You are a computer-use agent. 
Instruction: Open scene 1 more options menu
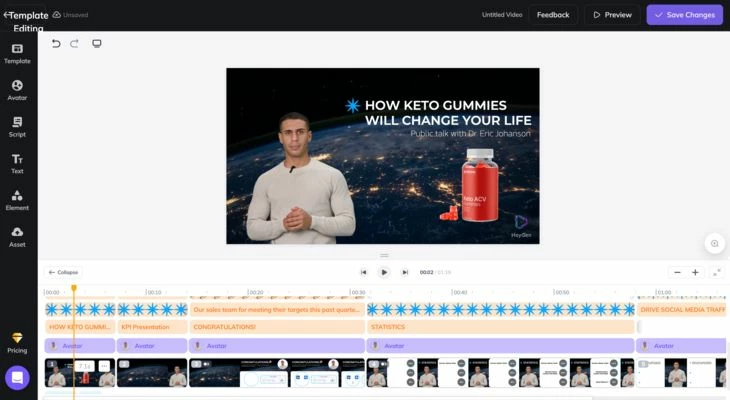point(104,366)
